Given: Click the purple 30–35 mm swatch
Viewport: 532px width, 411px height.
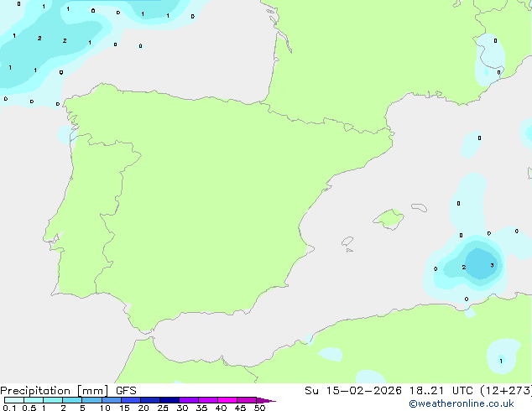Looking at the screenshot, I should tap(188, 400).
